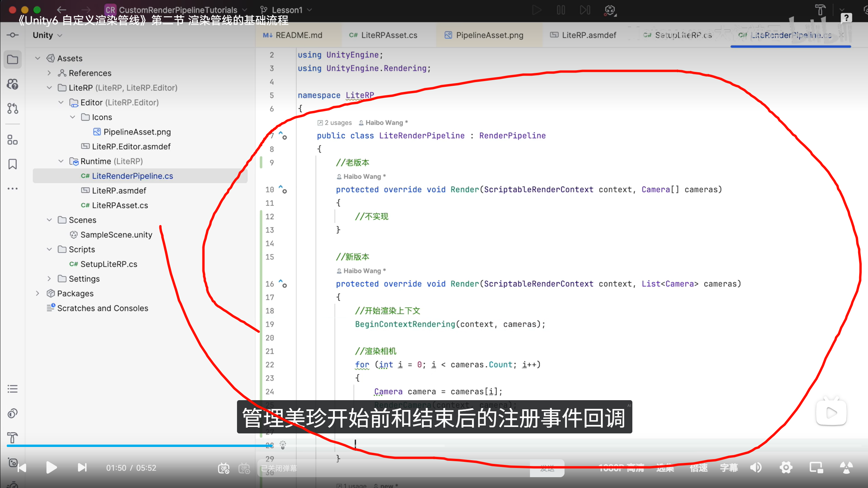Open the Unity view dropdown
Screen dimensions: 868x488
pos(47,35)
